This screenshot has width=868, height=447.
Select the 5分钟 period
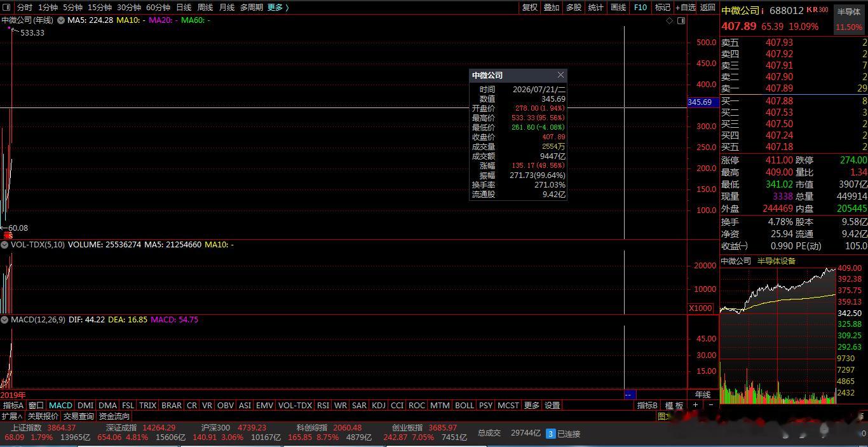[72, 7]
